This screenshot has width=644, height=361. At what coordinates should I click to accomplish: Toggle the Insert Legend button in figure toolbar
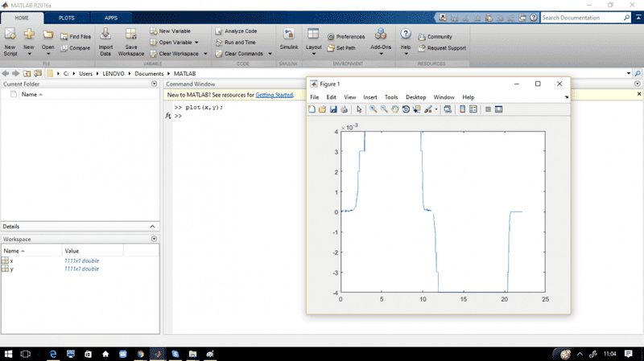[x=474, y=109]
